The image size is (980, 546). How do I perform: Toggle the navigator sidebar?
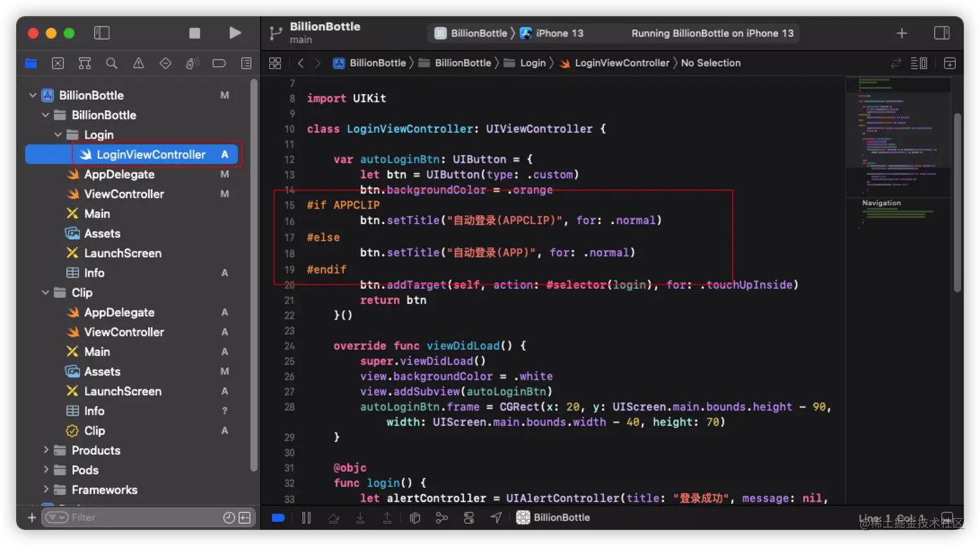(x=102, y=33)
